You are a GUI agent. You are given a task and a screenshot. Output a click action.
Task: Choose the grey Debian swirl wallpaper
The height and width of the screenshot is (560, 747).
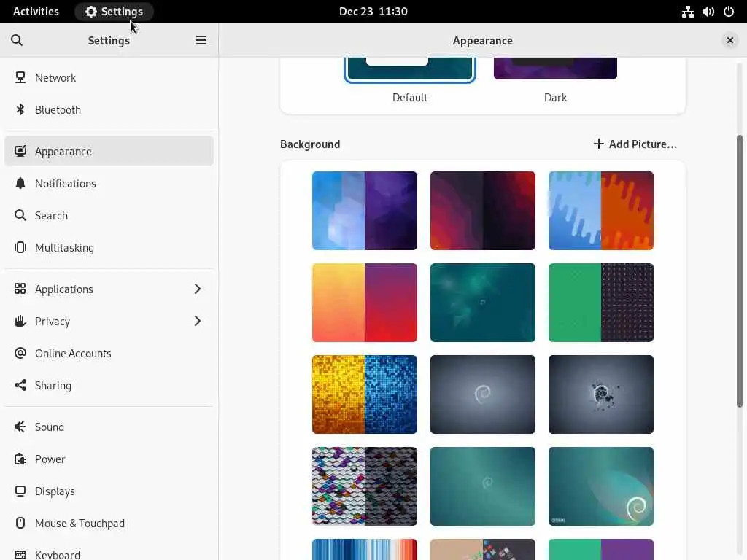pos(483,394)
